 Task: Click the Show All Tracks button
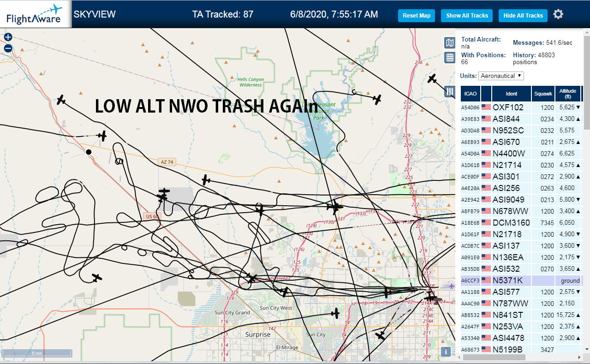click(x=467, y=15)
